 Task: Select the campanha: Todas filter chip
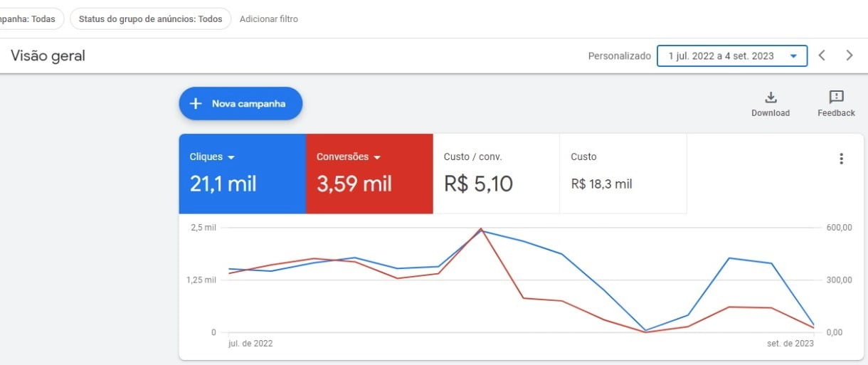tap(30, 19)
